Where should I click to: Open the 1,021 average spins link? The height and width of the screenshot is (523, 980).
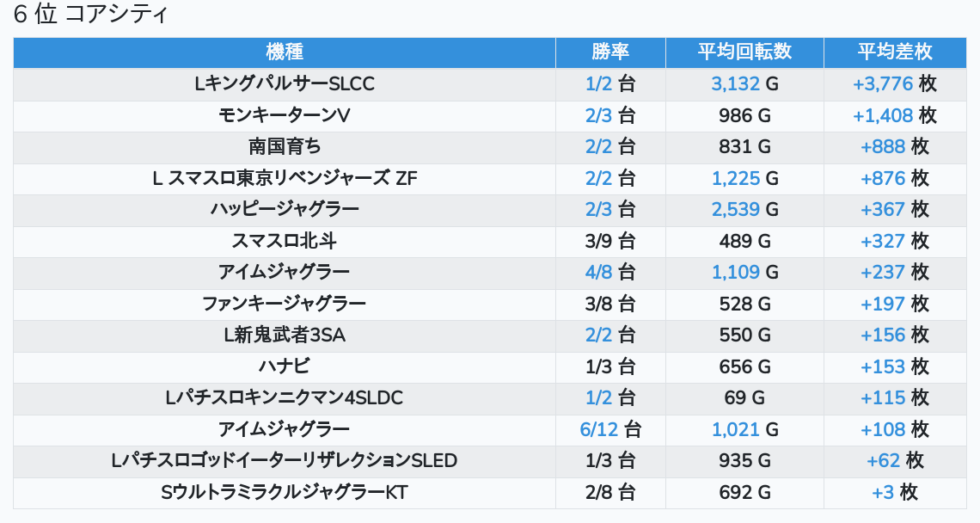point(735,429)
